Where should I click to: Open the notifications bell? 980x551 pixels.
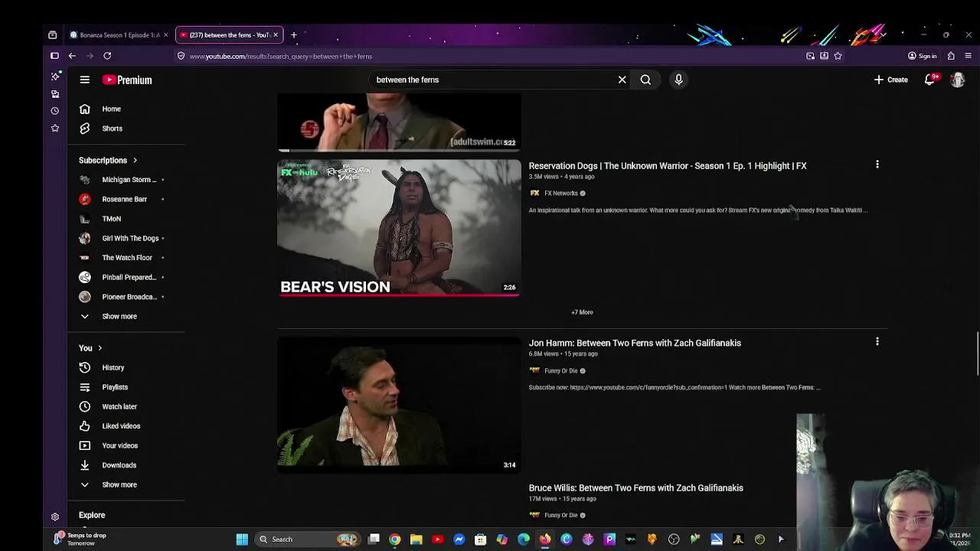point(930,80)
